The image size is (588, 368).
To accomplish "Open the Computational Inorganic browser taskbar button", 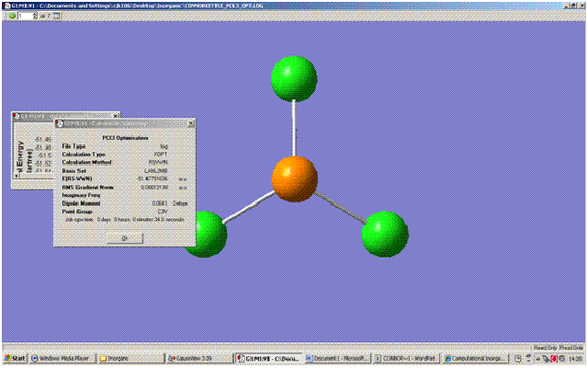I will [x=475, y=358].
